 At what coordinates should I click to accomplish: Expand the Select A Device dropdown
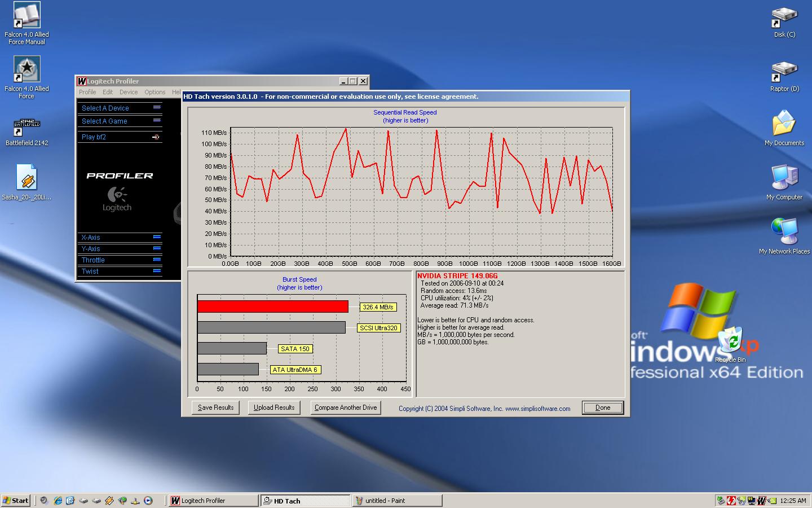(x=157, y=107)
